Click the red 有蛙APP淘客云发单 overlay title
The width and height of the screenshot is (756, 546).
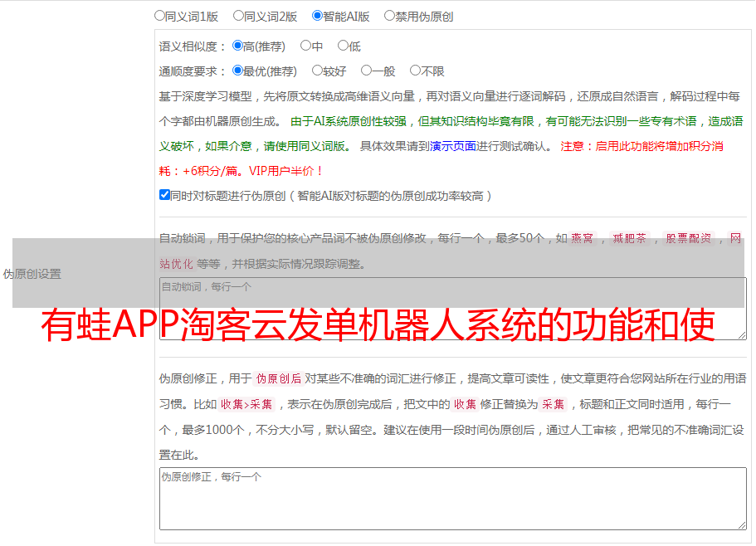(378, 326)
